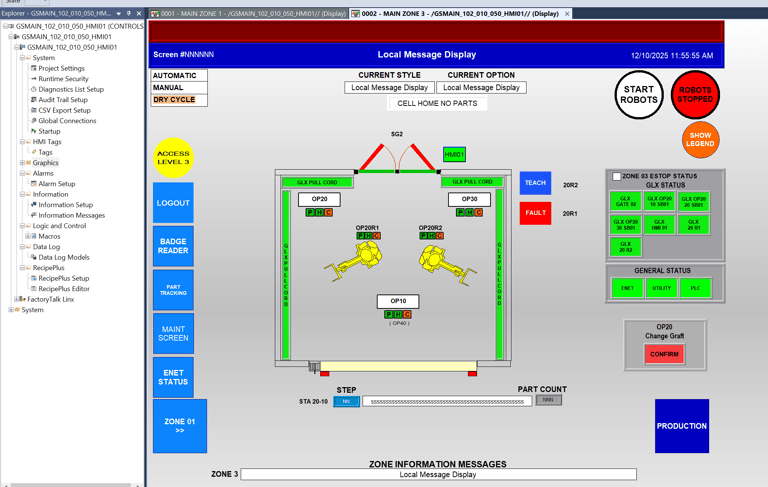Select the OP20R1 yellow robot graphic
This screenshot has height=487, width=768.
(x=354, y=261)
